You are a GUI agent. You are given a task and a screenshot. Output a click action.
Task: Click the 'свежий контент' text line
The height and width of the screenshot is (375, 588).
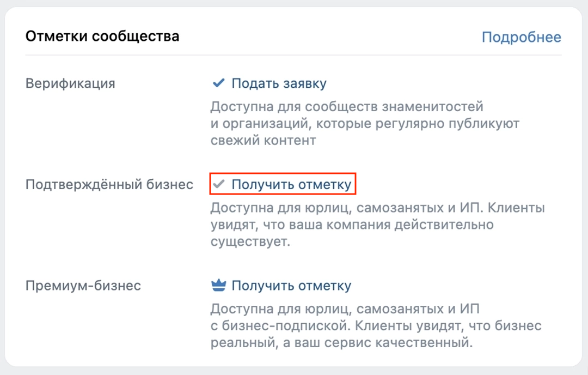(263, 140)
